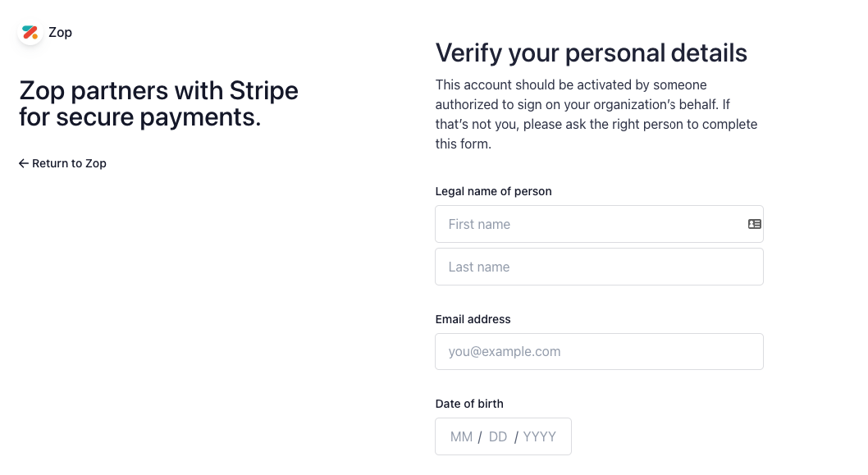Click the Zop logo icon
This screenshot has height=475, width=868.
30,33
